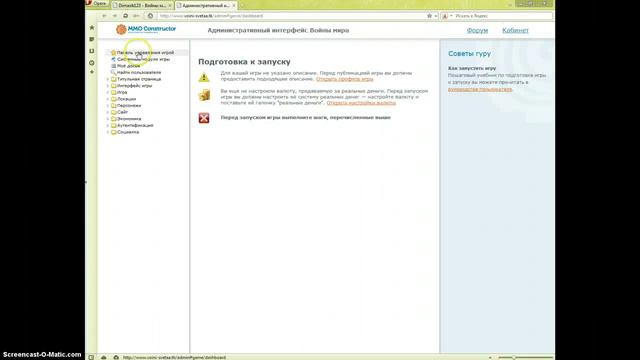The width and height of the screenshot is (640, 360).
Task: Open the user guide link in Советы гуру
Action: point(480,89)
